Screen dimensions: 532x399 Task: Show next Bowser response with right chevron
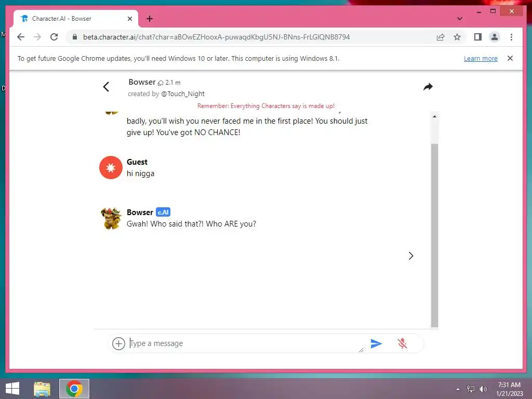[411, 256]
